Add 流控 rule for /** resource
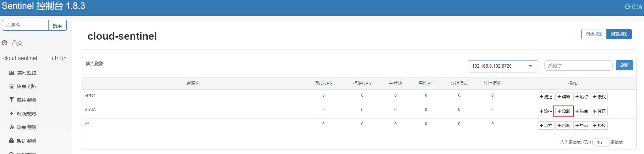 tap(546, 126)
